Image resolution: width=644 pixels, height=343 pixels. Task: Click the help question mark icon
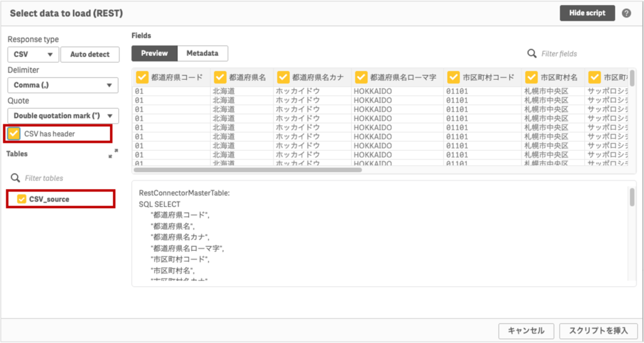pos(626,13)
